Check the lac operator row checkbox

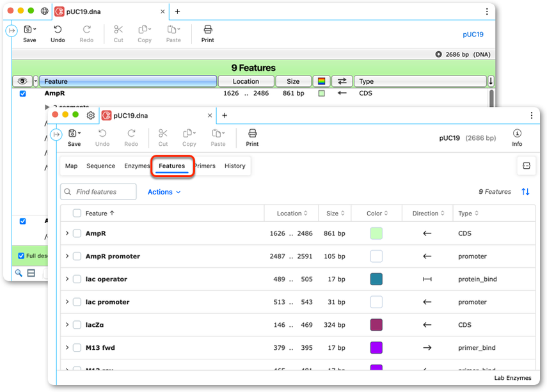[x=77, y=279]
